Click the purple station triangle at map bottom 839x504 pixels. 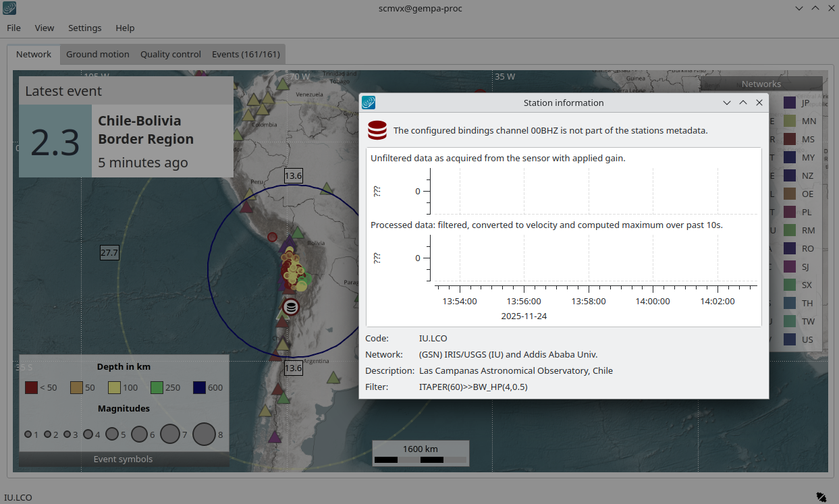[274, 437]
